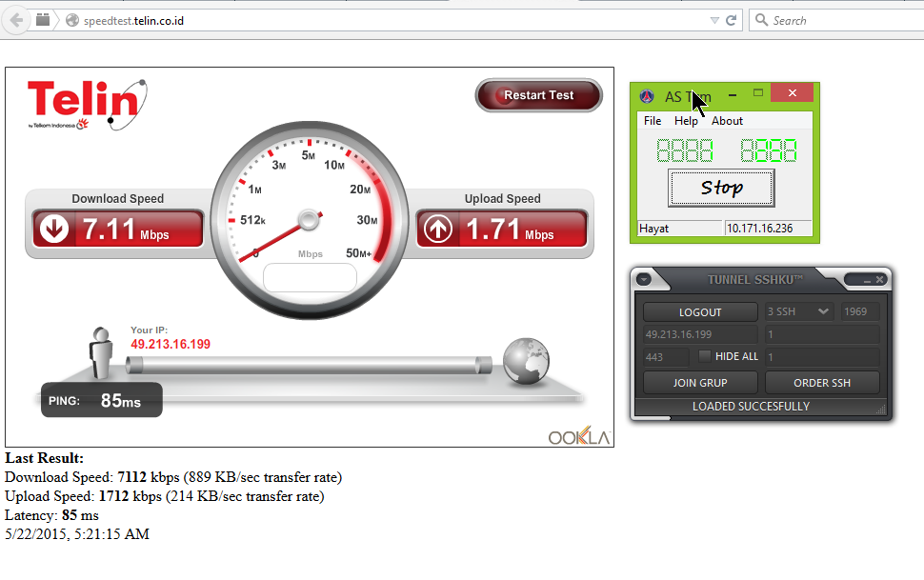The width and height of the screenshot is (924, 580).
Task: Click the 7.11 Mbps download value
Action: (x=126, y=229)
